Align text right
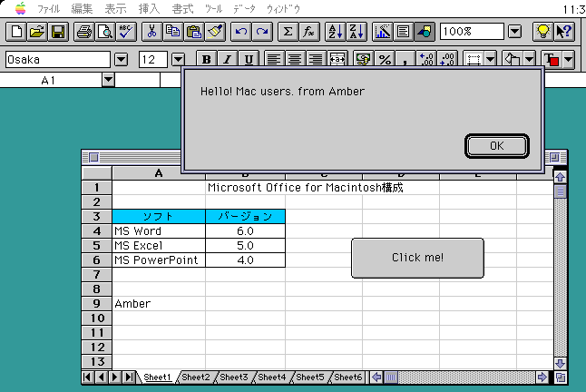Screen dimensions: 586x392 (316, 59)
